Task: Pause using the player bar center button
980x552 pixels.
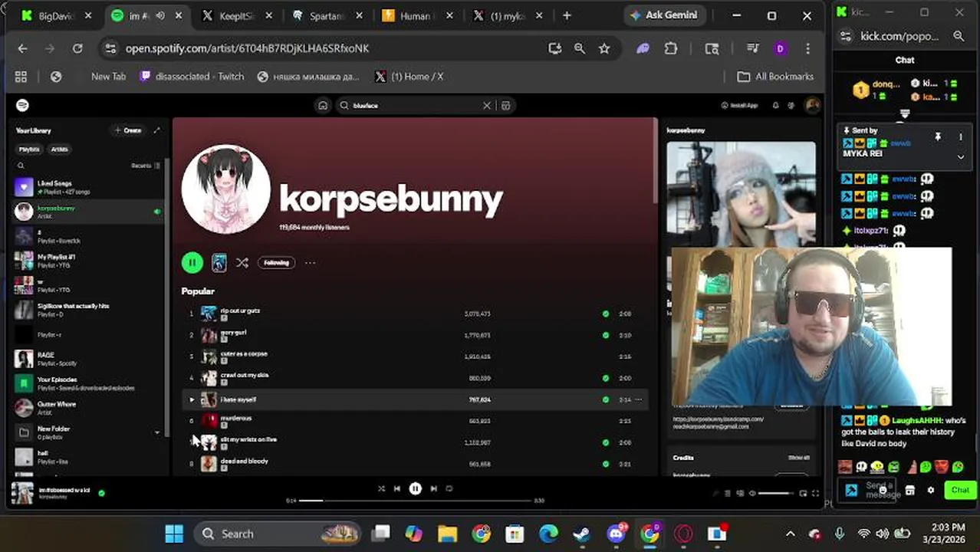Action: pyautogui.click(x=415, y=488)
